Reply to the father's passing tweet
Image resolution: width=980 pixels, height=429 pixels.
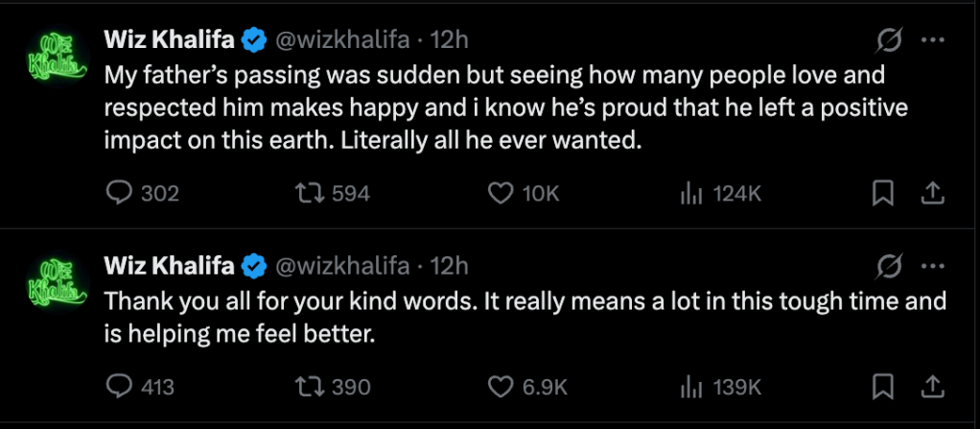click(x=118, y=194)
